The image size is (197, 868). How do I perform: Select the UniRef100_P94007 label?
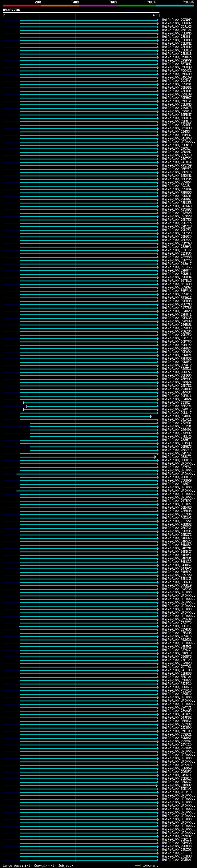177,416
